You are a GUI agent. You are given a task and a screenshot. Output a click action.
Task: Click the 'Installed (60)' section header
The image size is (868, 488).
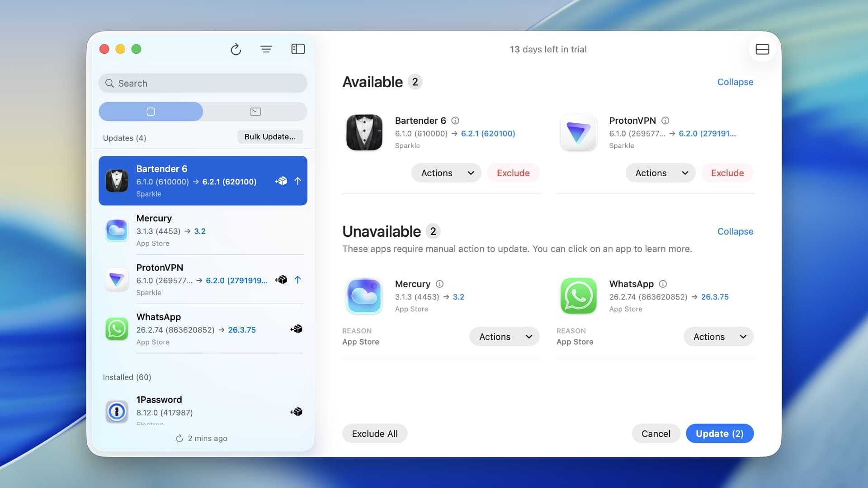click(x=127, y=377)
